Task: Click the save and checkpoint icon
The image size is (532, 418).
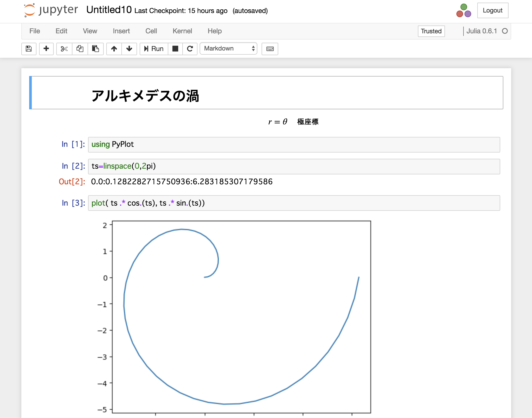Action: pyautogui.click(x=29, y=49)
